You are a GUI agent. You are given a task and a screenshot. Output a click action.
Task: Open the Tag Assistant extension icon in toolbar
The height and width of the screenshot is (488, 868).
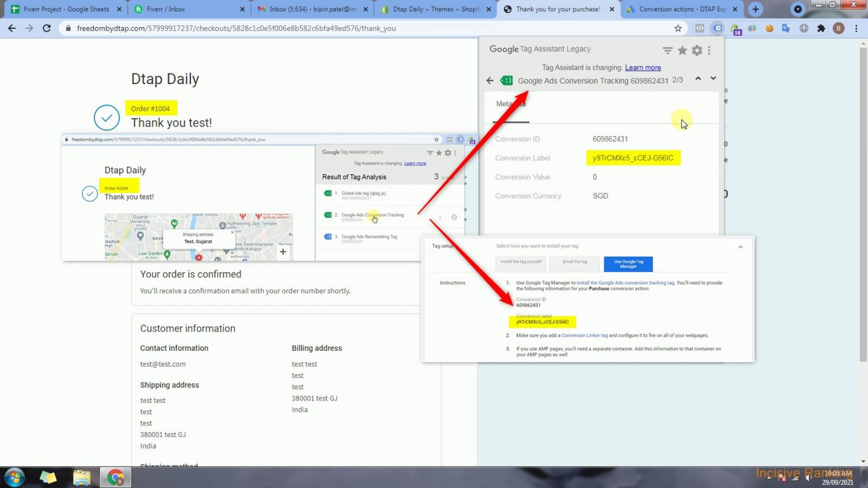tap(718, 28)
